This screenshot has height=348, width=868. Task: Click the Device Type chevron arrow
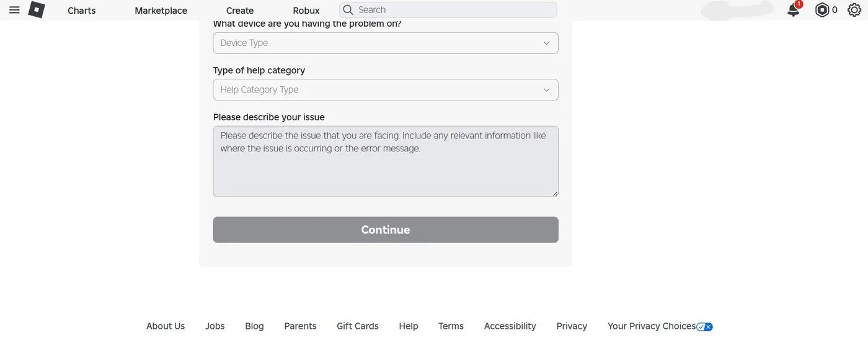pyautogui.click(x=546, y=43)
